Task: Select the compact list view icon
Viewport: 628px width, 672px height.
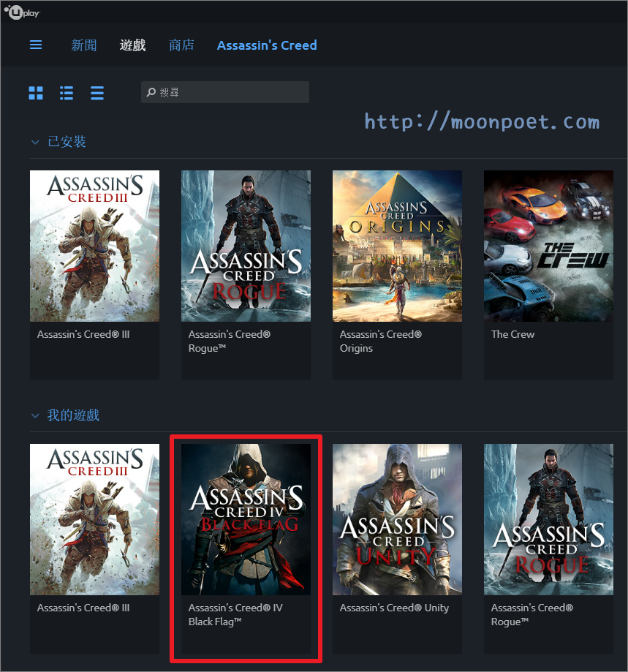Action: click(97, 93)
